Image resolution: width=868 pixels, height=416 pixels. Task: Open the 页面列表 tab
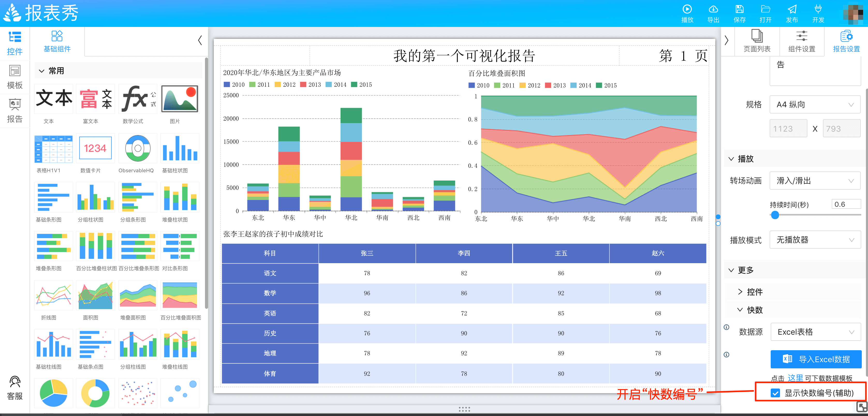coord(757,41)
